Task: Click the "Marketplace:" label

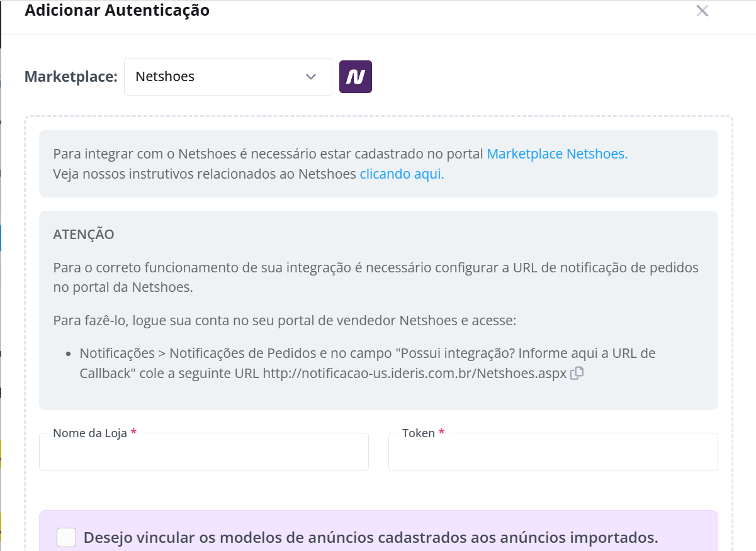Action: pyautogui.click(x=71, y=77)
